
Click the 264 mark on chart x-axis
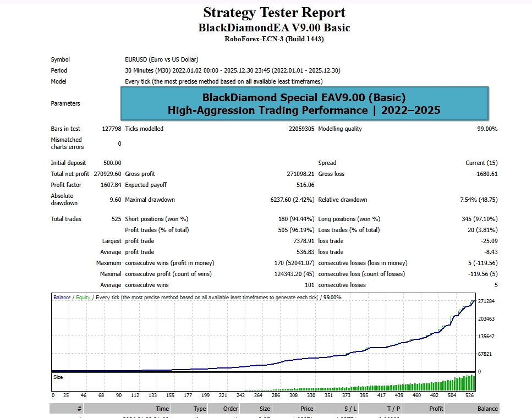coord(258,395)
